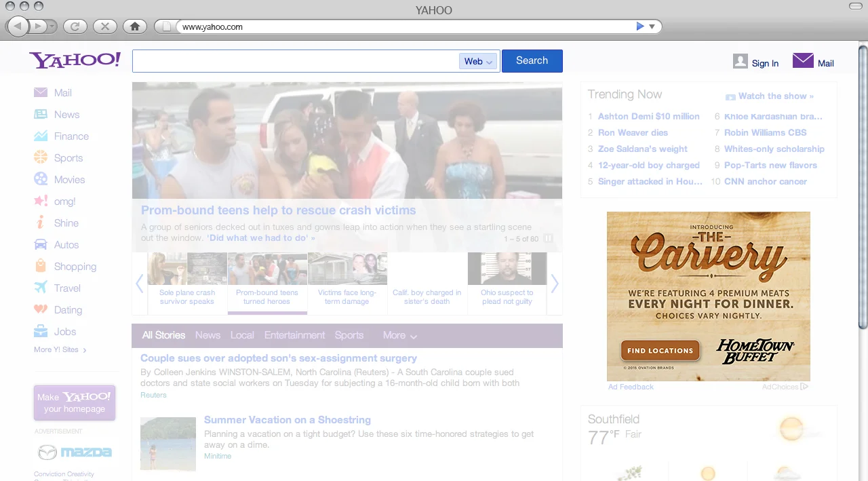Open the omg! star icon

41,201
